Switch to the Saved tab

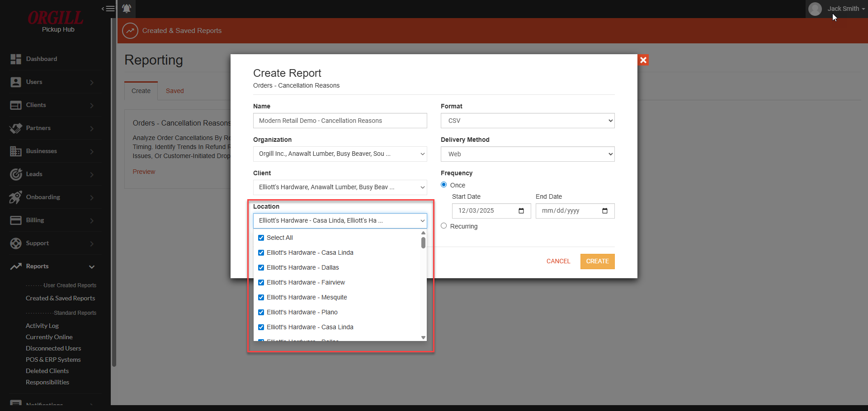point(175,91)
